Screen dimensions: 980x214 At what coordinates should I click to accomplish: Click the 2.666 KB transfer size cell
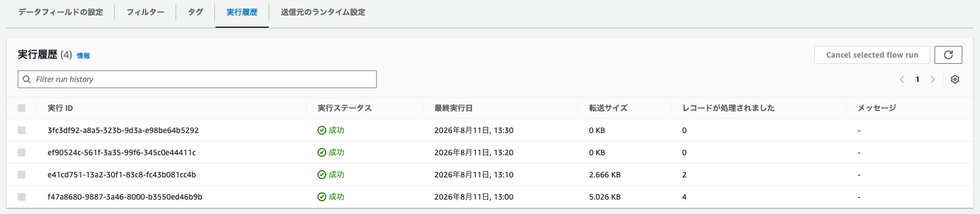coord(605,175)
